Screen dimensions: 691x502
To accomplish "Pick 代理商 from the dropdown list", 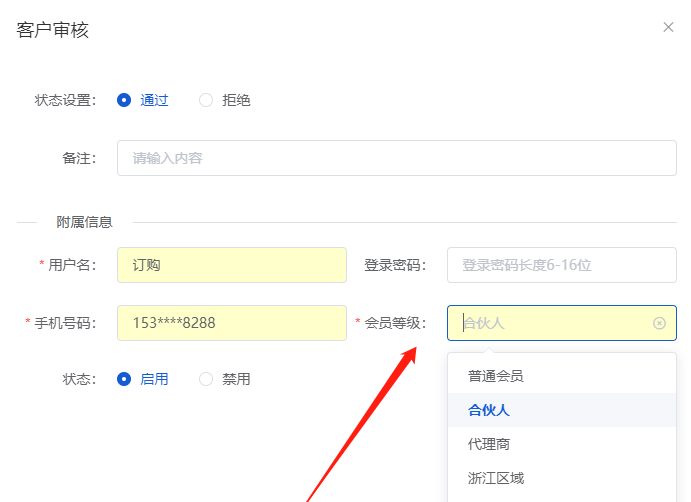I will click(489, 444).
